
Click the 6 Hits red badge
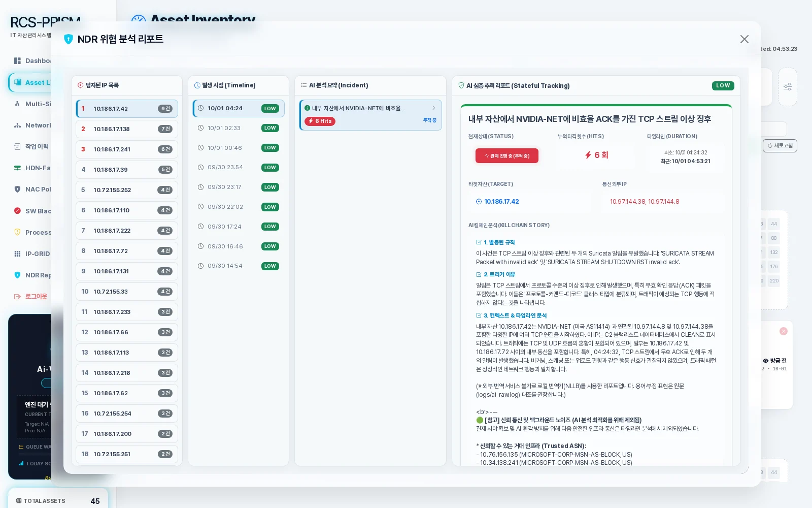pyautogui.click(x=320, y=121)
